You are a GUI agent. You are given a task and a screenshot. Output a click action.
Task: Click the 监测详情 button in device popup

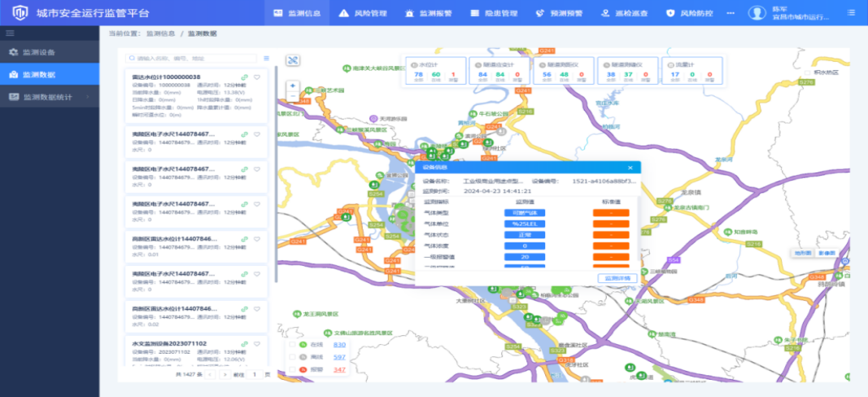pos(619,278)
